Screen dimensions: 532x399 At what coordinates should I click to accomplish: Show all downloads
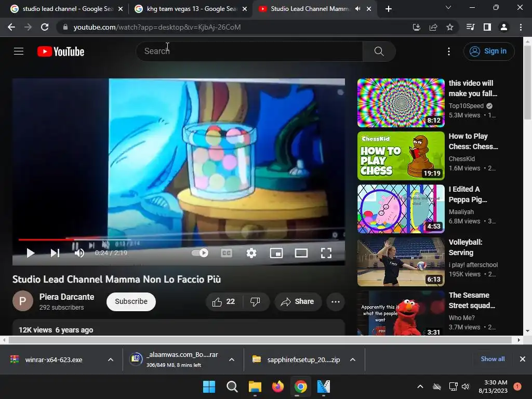coord(493,359)
